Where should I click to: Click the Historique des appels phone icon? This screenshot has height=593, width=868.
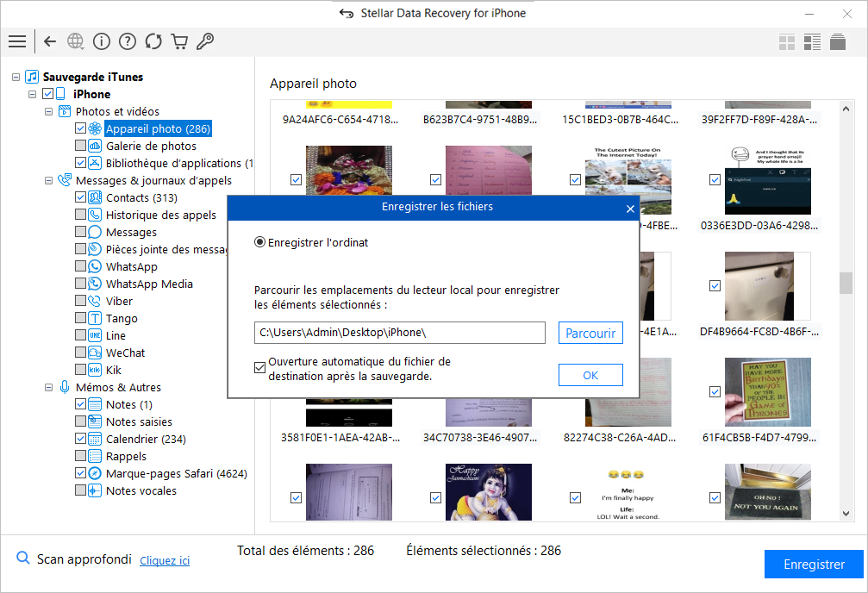tap(95, 215)
